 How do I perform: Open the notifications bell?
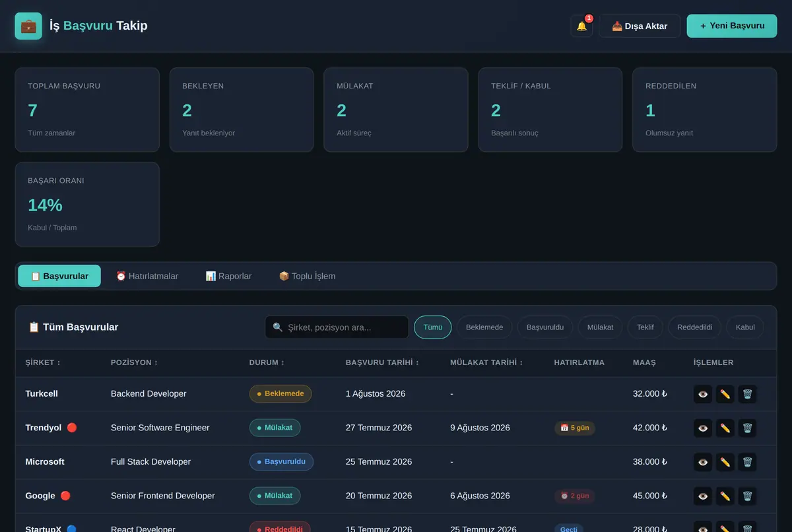click(581, 26)
